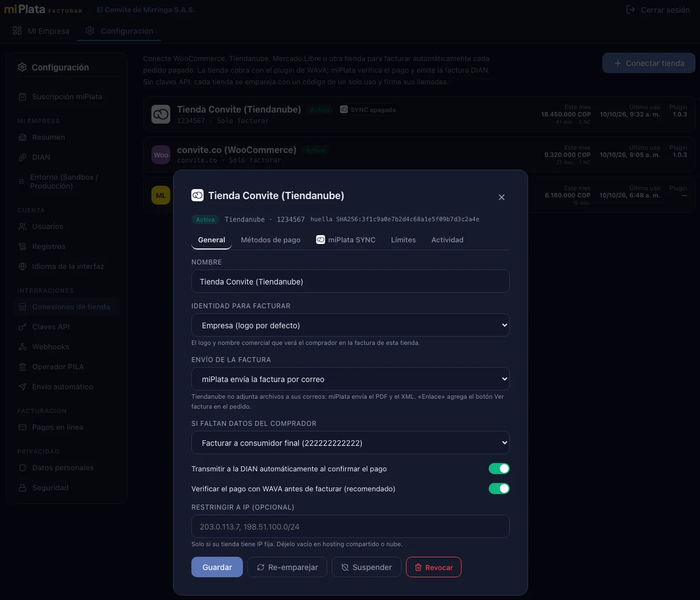
Task: Click the Webhooks icon in sidebar
Action: pos(22,347)
